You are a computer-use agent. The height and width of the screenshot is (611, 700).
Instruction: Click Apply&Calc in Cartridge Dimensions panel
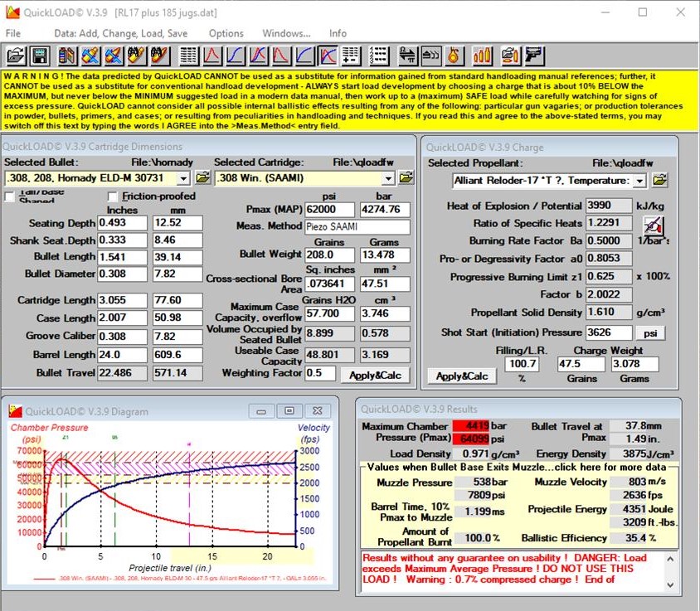click(375, 375)
